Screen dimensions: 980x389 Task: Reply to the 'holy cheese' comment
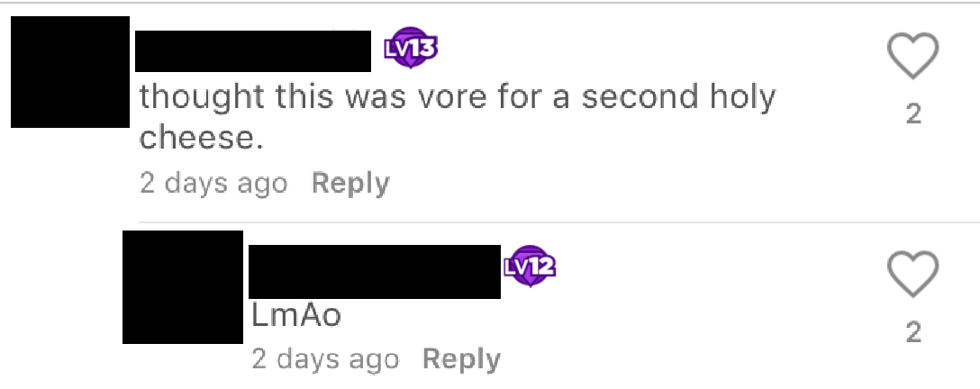(350, 184)
